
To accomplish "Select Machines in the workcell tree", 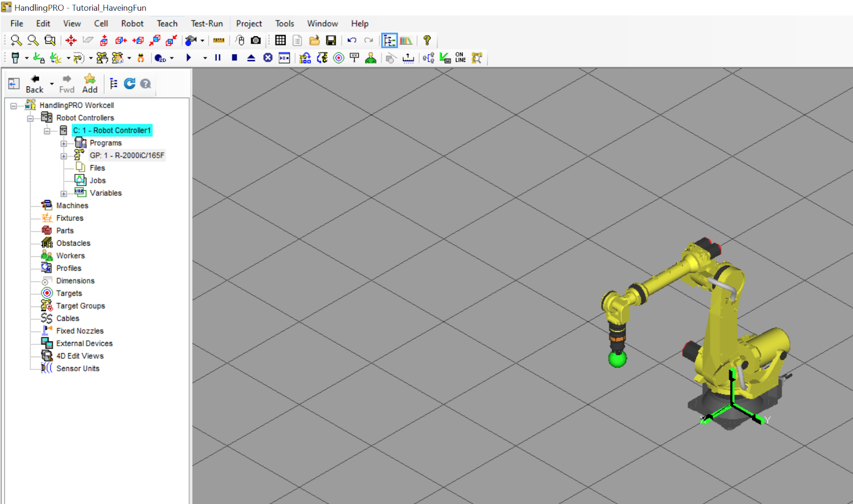I will tap(72, 206).
